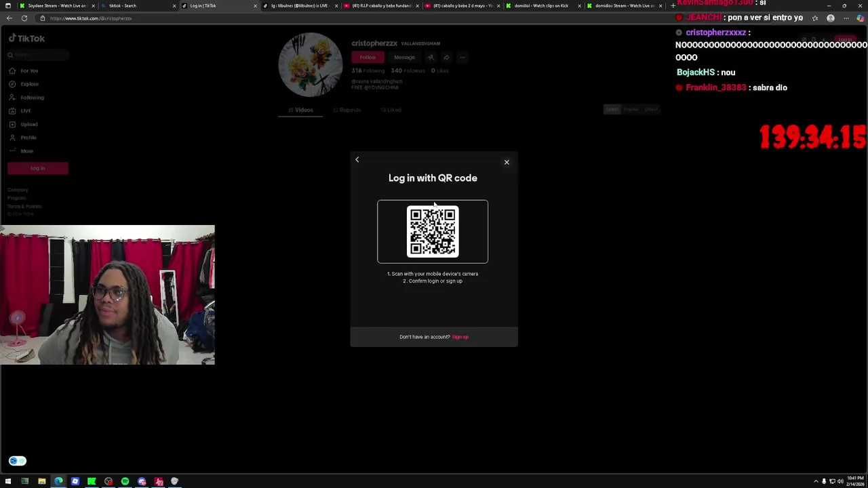The image size is (868, 488).
Task: Click the webcam overlay video
Action: tap(107, 295)
